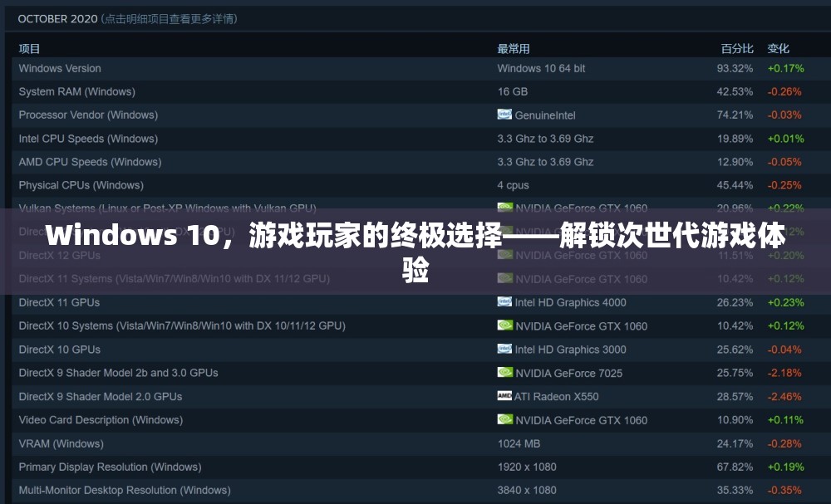Click the Intel logo beside Intel HD Graphics 3000
The height and width of the screenshot is (504, 831).
point(504,349)
